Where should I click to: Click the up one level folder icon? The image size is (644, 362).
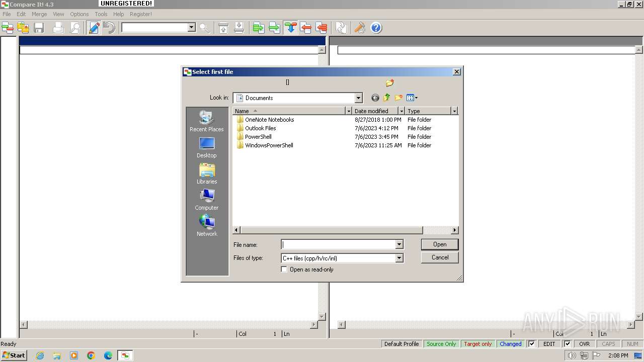387,98
